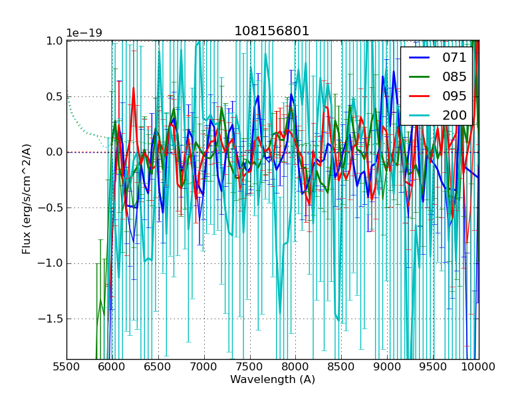Click the Wavelength (A) x-axis label
The height and width of the screenshot is (399, 532).
[273, 380]
